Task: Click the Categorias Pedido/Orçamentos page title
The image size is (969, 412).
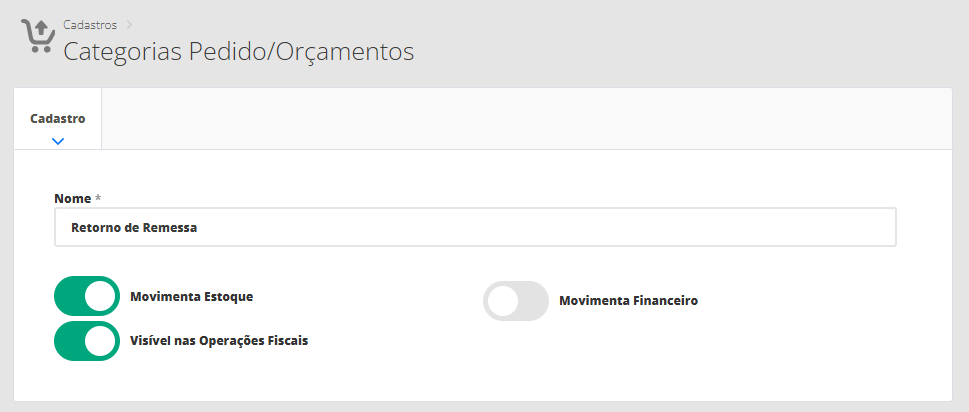Action: click(238, 51)
